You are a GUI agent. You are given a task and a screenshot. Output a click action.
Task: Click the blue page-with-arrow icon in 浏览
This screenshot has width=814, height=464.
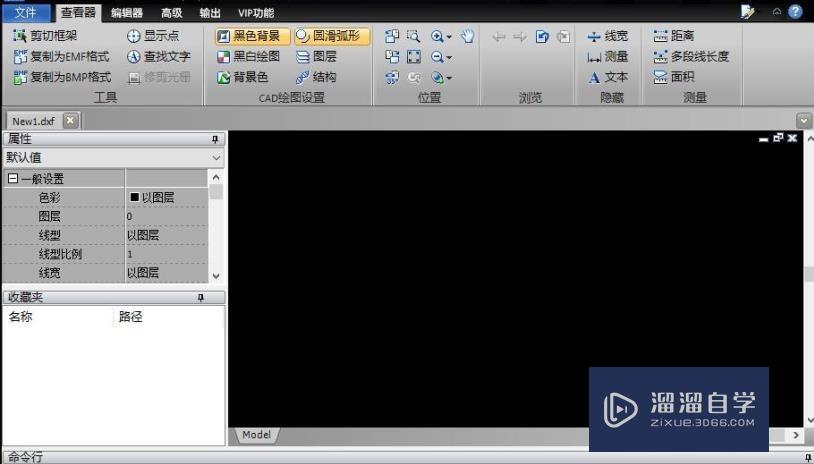tap(542, 36)
